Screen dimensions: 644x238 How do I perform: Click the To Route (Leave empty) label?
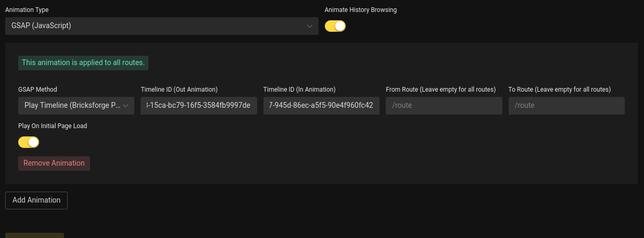point(560,90)
